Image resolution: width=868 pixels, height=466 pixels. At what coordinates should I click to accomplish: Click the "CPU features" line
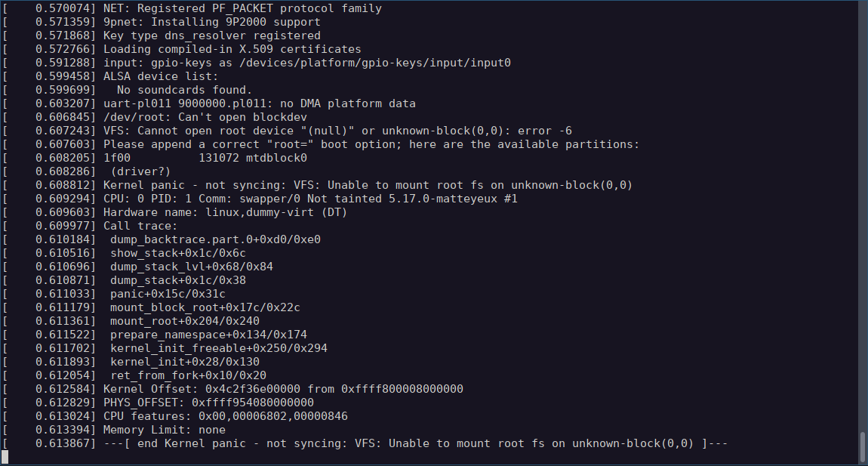pyautogui.click(x=225, y=416)
